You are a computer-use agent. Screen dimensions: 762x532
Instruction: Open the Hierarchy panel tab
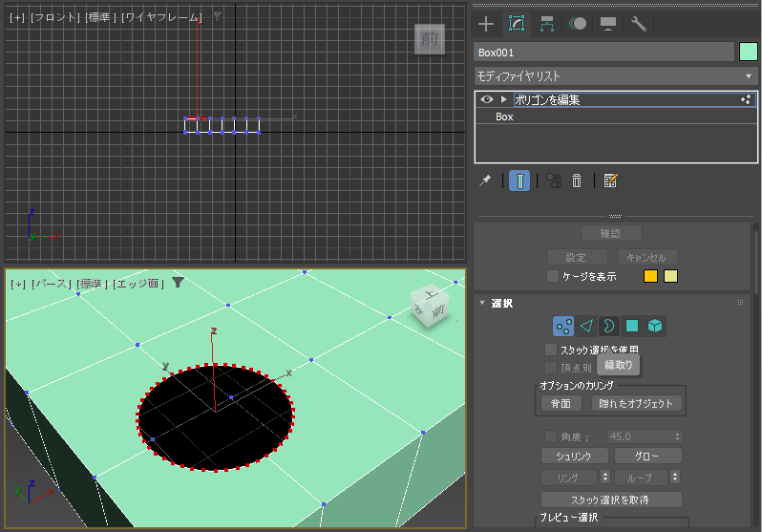tap(547, 23)
